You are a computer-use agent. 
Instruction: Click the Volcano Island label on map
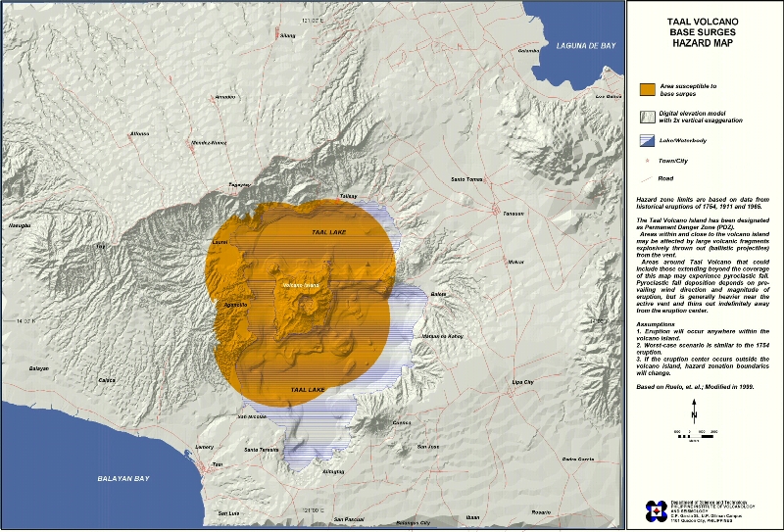pyautogui.click(x=301, y=285)
